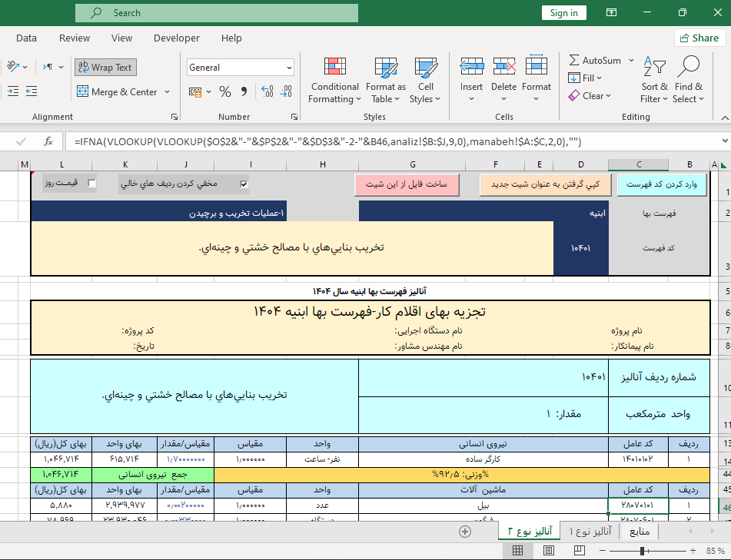Open Cell Styles gallery
Screen dimensions: 731x560
425,80
